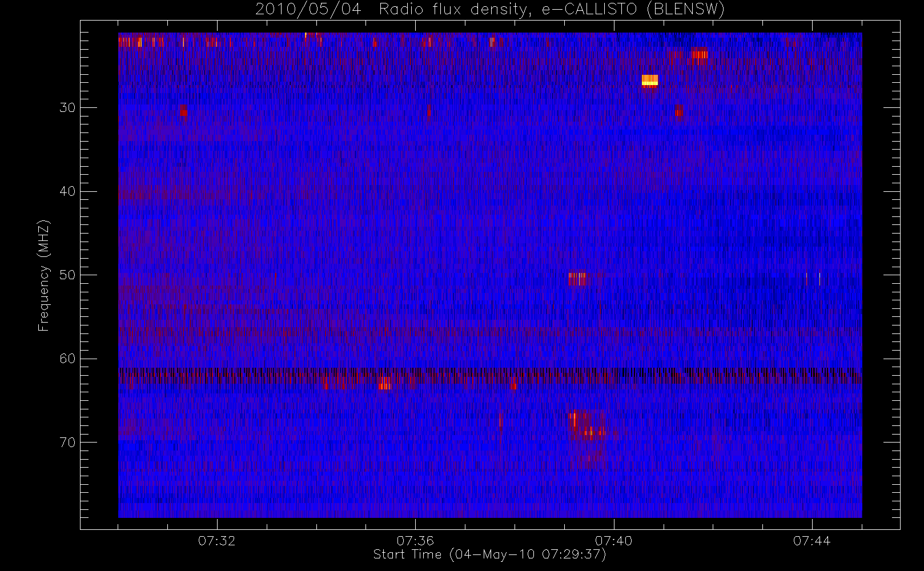Click the 70 frequency tick label
Image resolution: width=924 pixels, height=571 pixels.
tap(67, 443)
